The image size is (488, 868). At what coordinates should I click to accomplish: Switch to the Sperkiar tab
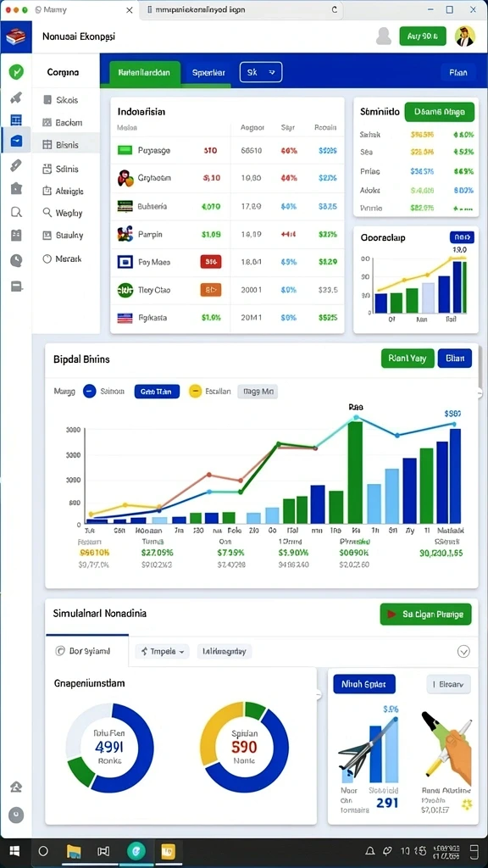(x=208, y=72)
